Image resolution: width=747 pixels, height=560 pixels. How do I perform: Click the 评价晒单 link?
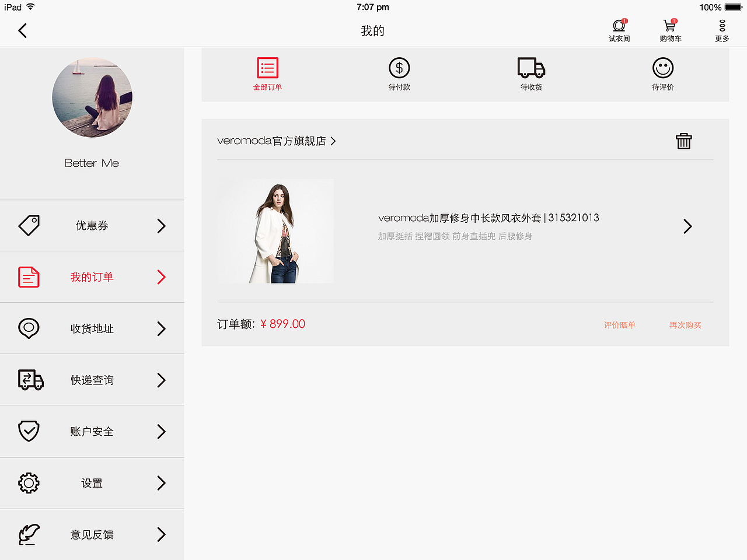(x=620, y=325)
